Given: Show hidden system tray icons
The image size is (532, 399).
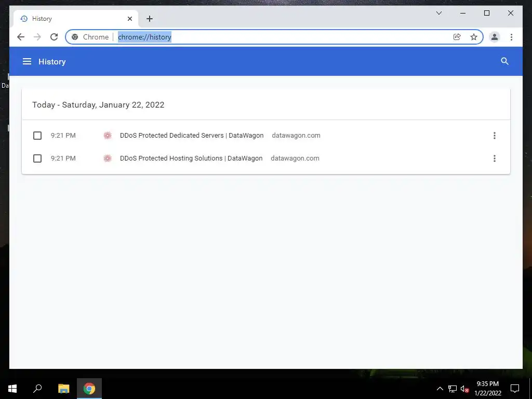Looking at the screenshot, I should pos(440,389).
